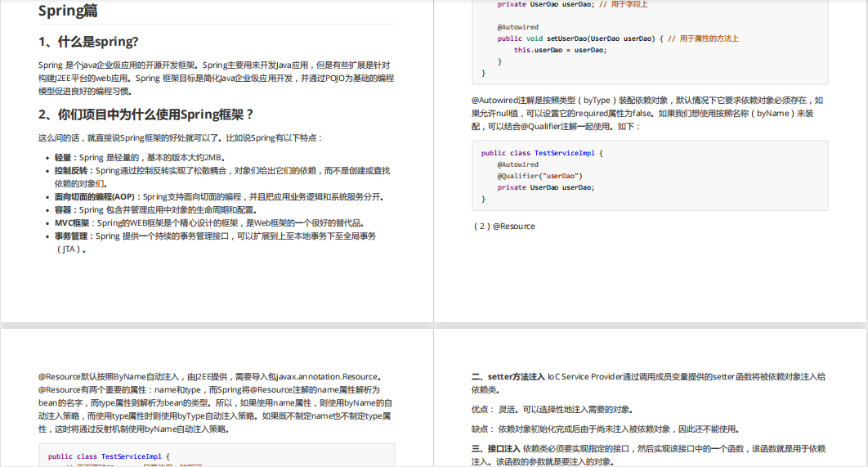Click the line starting "优点： 灵活"
Viewport: 868px width, 467px height.
click(552, 410)
